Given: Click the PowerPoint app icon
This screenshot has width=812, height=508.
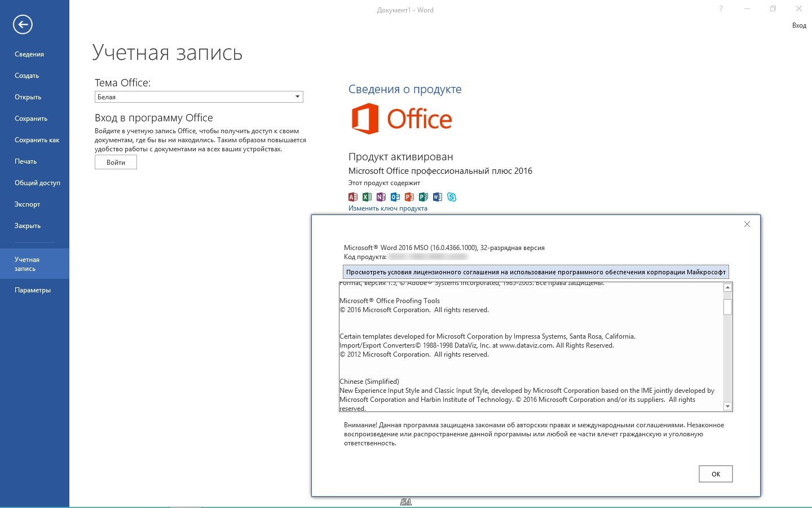Looking at the screenshot, I should click(x=409, y=197).
